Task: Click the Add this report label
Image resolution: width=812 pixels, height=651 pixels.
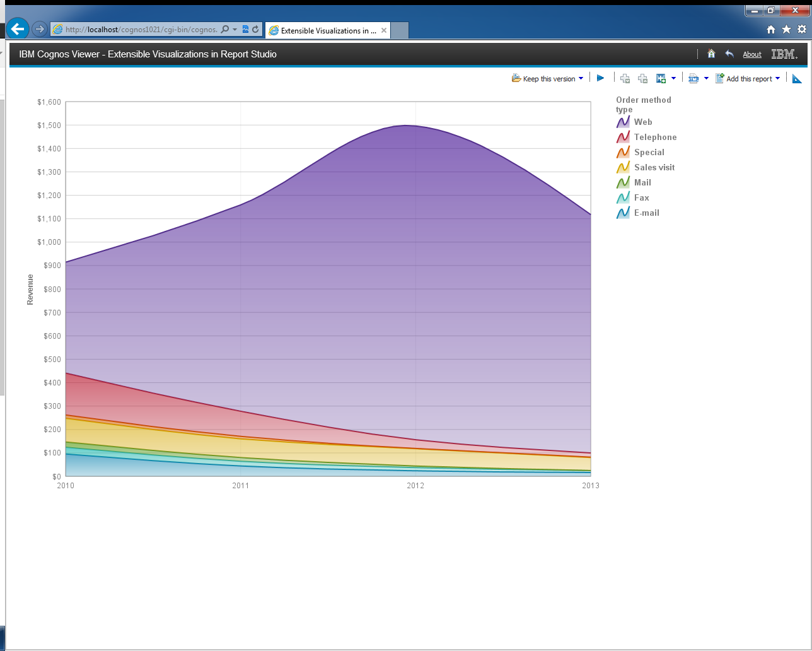Action: pyautogui.click(x=749, y=79)
